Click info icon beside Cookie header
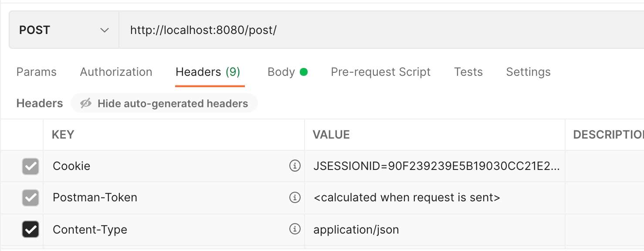Viewport: 644px width, 251px height. (295, 166)
